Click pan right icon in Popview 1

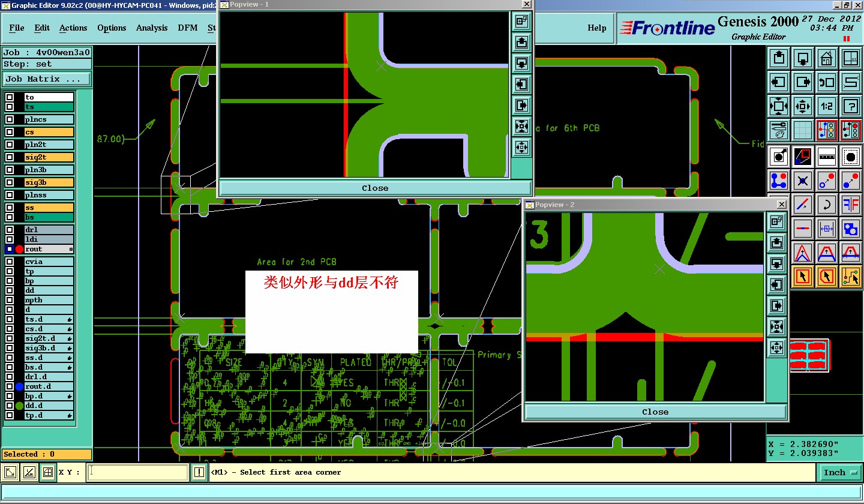point(521,105)
